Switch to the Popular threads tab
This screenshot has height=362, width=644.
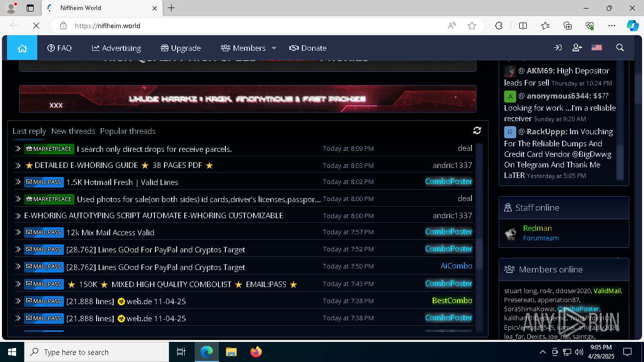click(128, 131)
